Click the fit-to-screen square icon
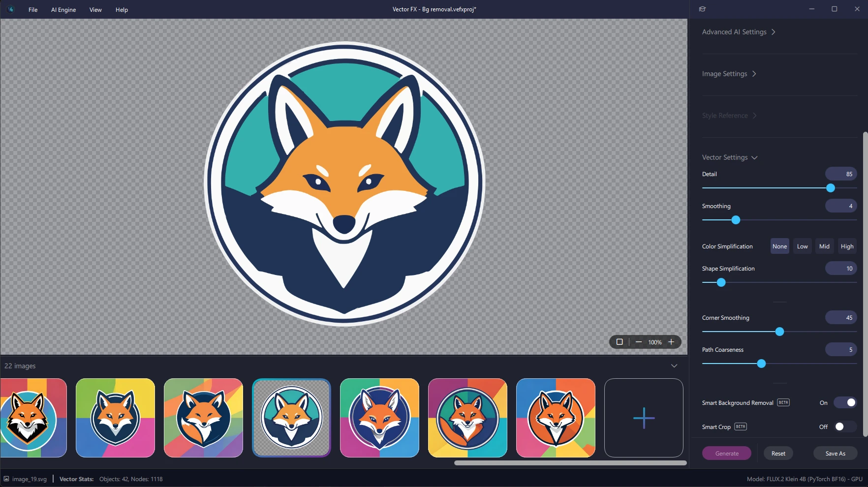This screenshot has height=487, width=868. click(620, 342)
